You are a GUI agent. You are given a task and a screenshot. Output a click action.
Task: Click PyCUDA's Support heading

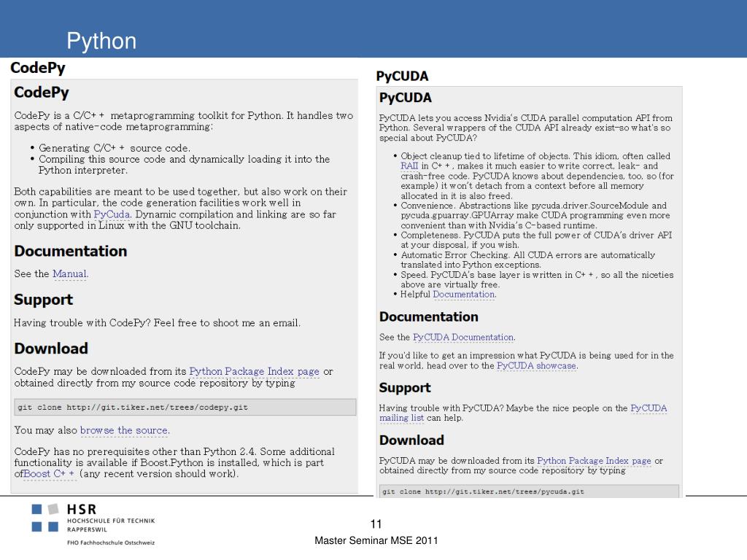pyautogui.click(x=405, y=388)
